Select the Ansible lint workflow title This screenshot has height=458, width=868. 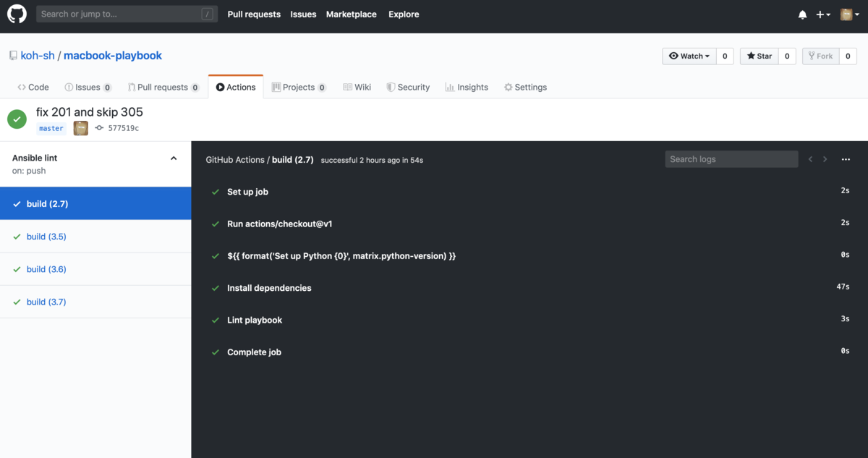pyautogui.click(x=35, y=158)
